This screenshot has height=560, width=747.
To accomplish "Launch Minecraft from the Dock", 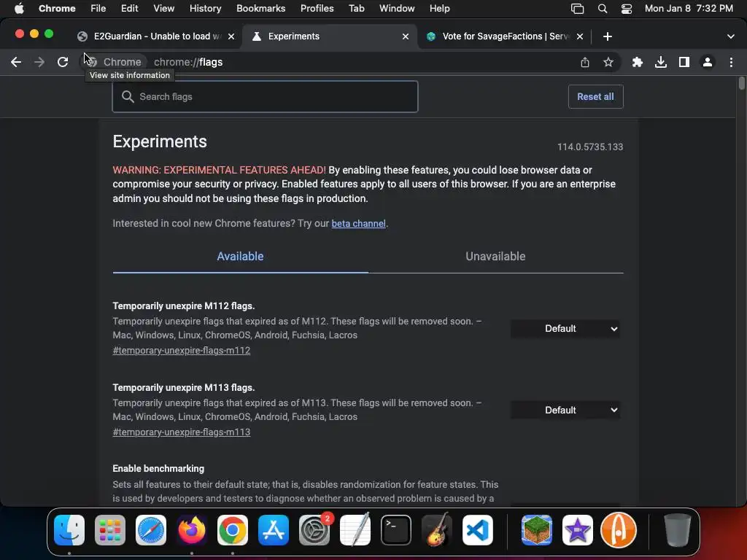I will pos(537,530).
